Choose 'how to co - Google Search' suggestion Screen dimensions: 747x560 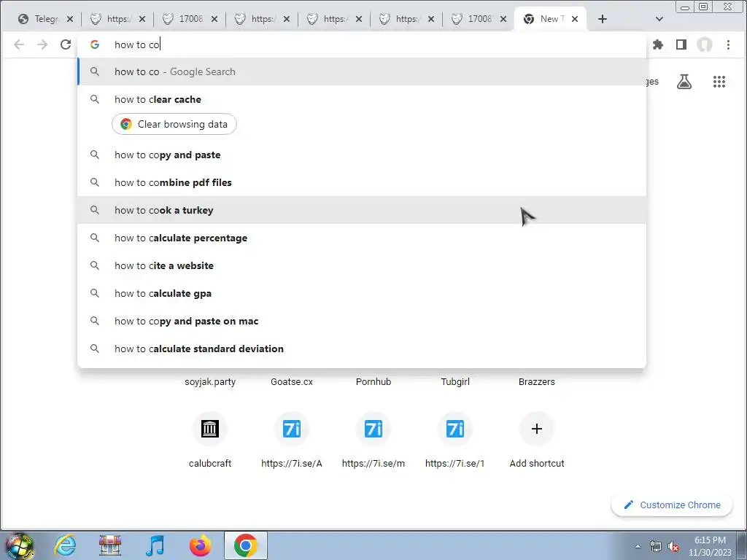(x=362, y=72)
